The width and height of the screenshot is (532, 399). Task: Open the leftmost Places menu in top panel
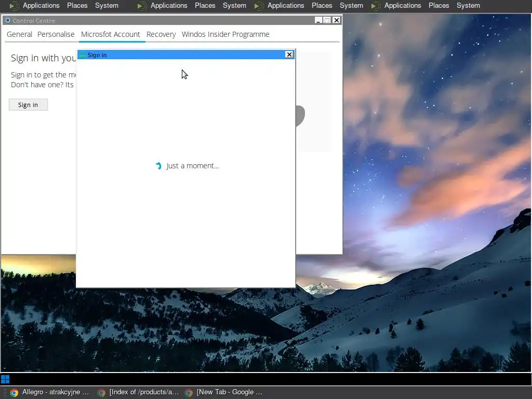[77, 5]
